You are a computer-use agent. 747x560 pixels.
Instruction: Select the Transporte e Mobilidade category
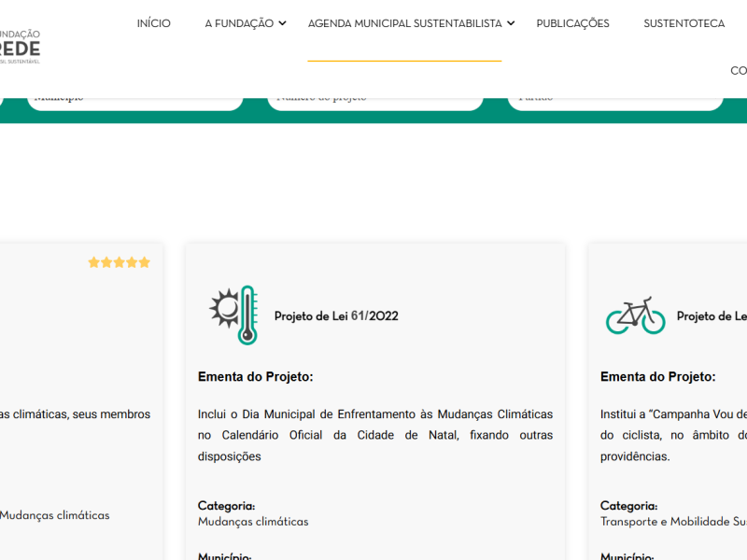[672, 522]
